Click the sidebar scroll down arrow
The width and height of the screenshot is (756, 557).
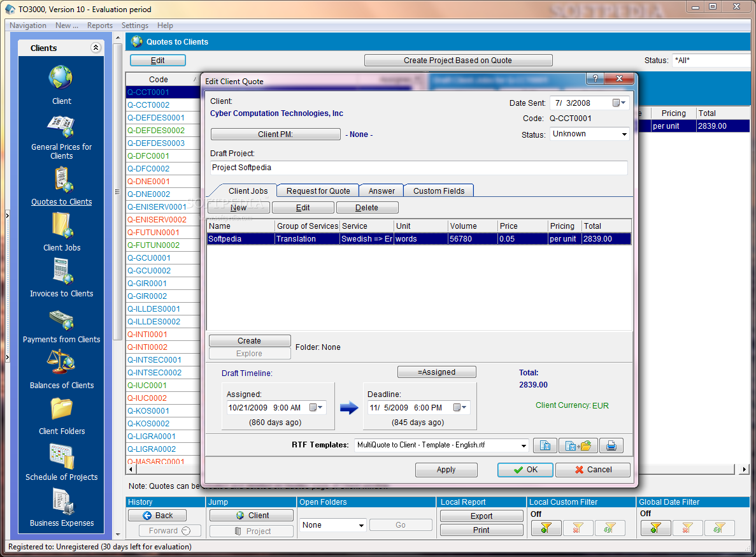pos(118,535)
